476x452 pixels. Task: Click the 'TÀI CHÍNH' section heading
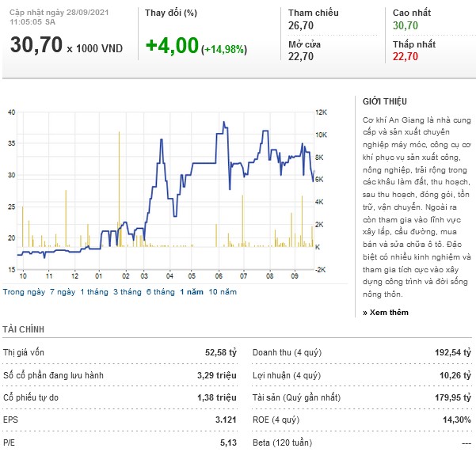tap(24, 329)
